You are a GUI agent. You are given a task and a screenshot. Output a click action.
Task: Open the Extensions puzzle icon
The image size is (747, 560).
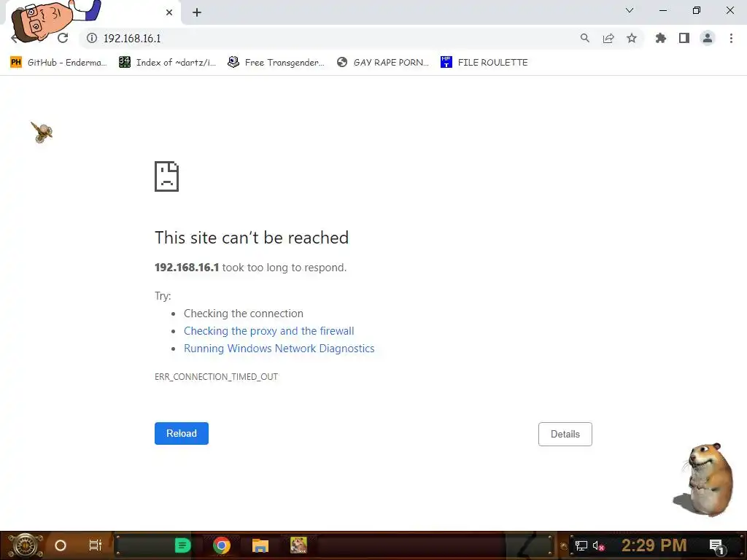coord(661,38)
